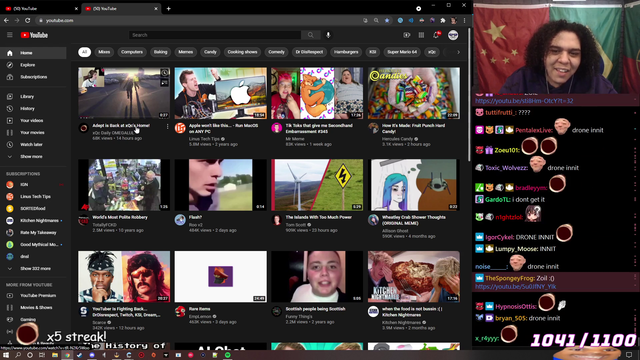
Task: Select the Cooking shows filter chip
Action: coord(242,52)
